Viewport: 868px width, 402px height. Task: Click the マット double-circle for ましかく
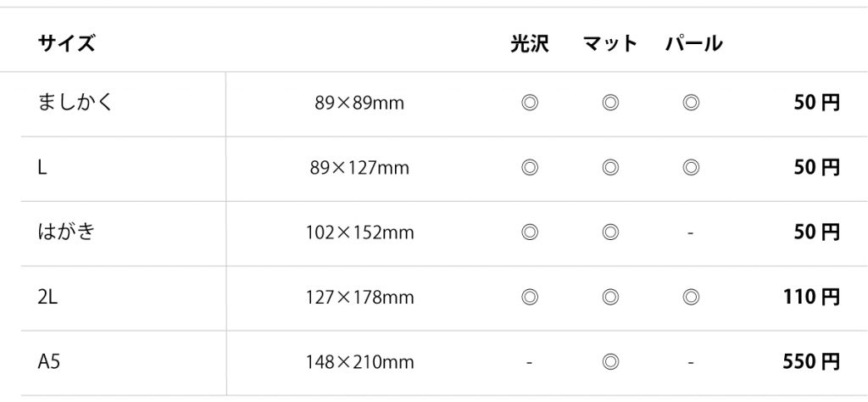pos(610,103)
